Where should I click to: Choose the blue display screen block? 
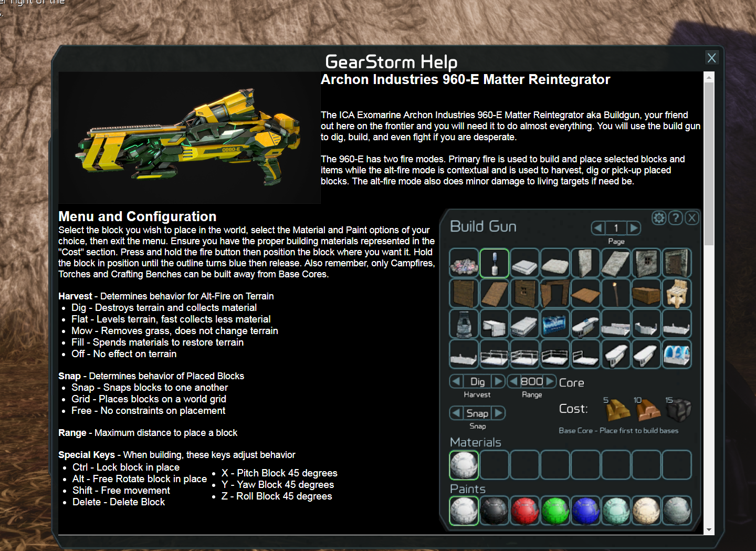[555, 324]
